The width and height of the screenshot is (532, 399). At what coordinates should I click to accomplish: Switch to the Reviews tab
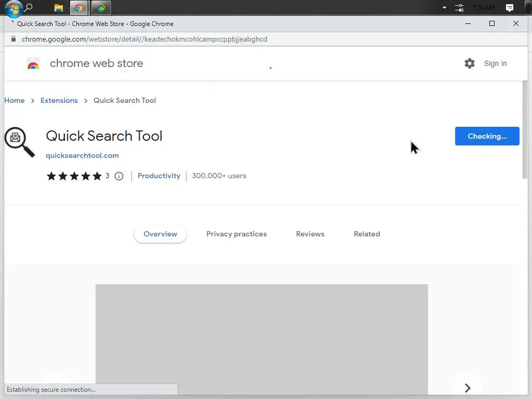(x=310, y=234)
